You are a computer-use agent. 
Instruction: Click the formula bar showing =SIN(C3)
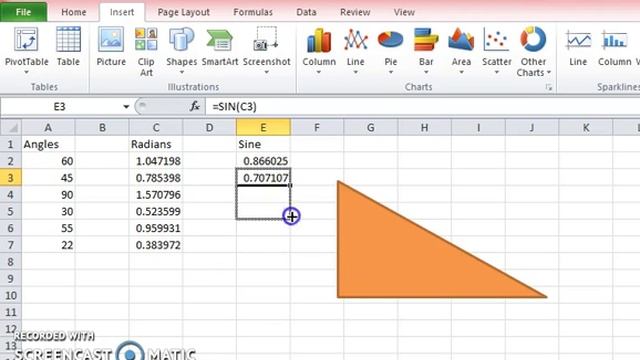point(422,107)
